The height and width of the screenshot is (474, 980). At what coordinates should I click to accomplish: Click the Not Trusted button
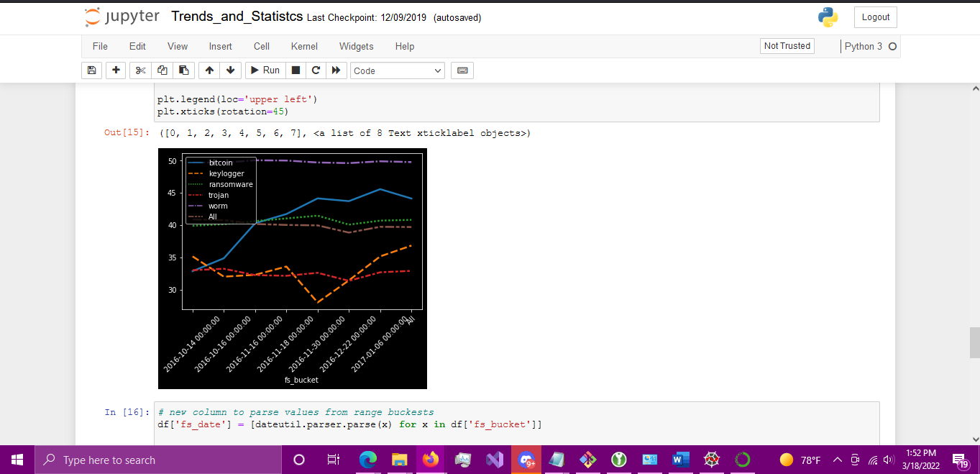tap(787, 46)
